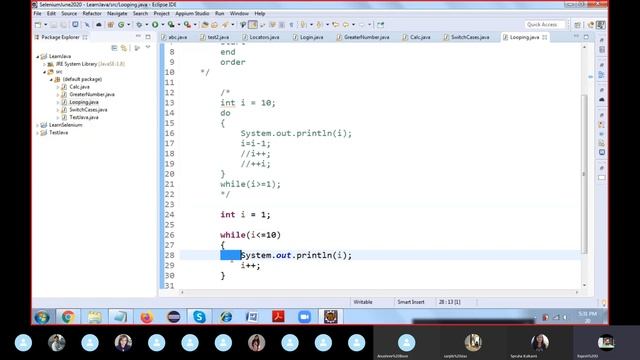The height and width of the screenshot is (360, 640).
Task: Expand the LearnSelenium project
Action: (x=38, y=125)
